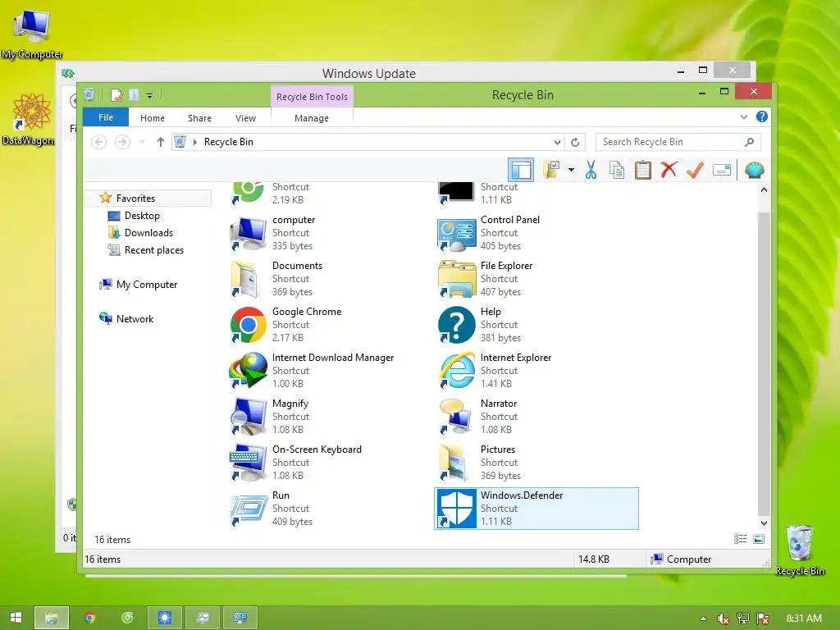840x630 pixels.
Task: Open the Home ribbon tab
Action: point(152,118)
